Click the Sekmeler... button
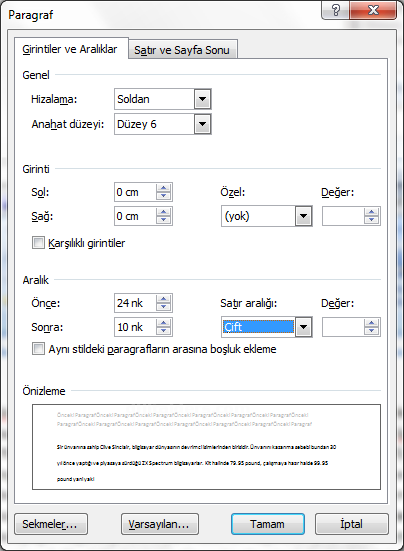Image resolution: width=404 pixels, height=551 pixels. pos(51,524)
